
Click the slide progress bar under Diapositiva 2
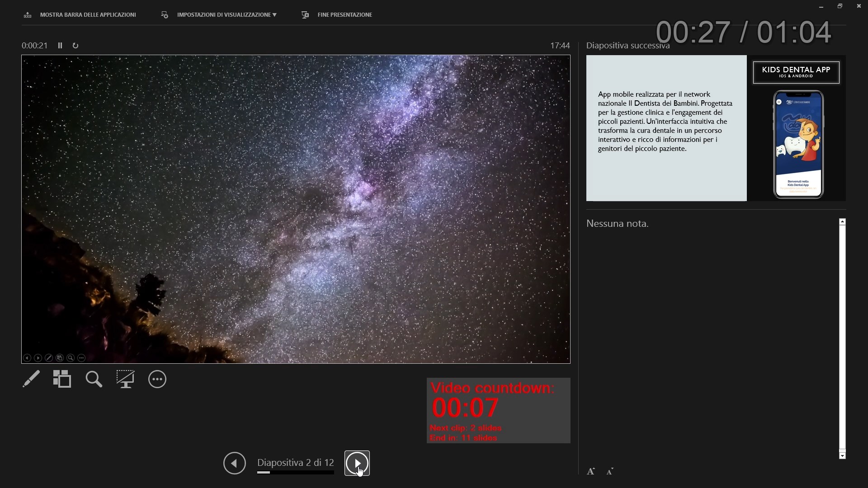point(295,473)
